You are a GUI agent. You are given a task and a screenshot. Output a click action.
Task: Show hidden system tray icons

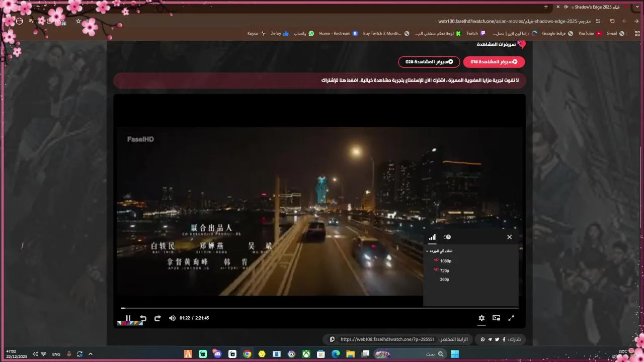[x=91, y=354]
